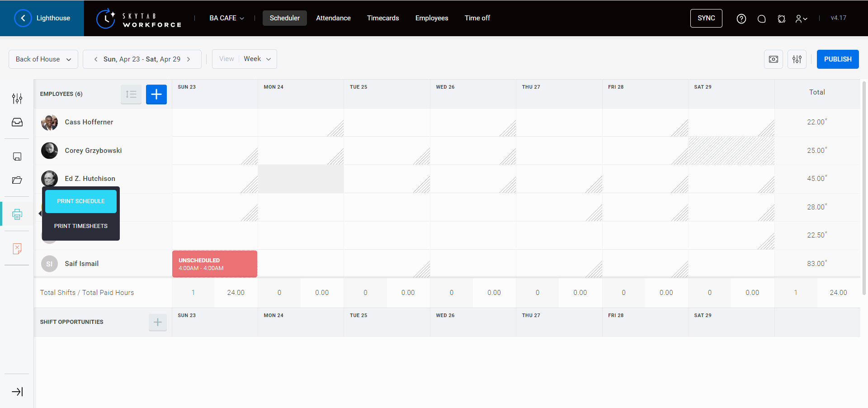Select the inbox tray icon in the sidebar
This screenshot has height=408, width=868.
(17, 122)
